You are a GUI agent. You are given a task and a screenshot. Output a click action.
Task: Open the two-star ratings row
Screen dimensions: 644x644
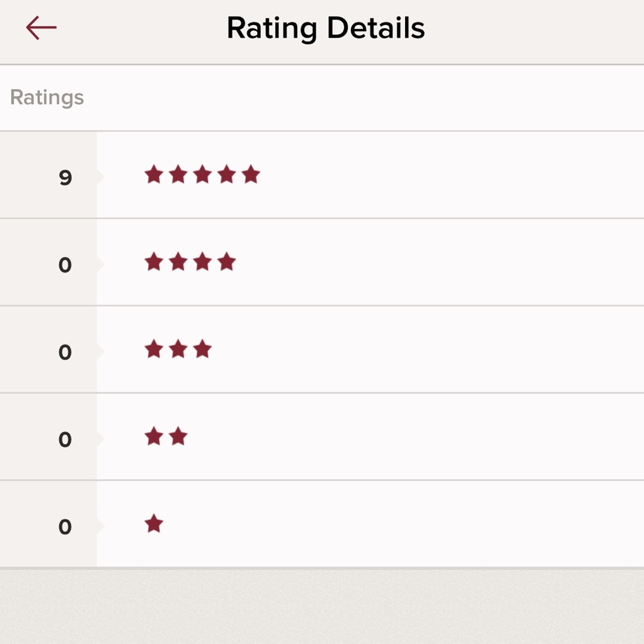[x=322, y=437]
